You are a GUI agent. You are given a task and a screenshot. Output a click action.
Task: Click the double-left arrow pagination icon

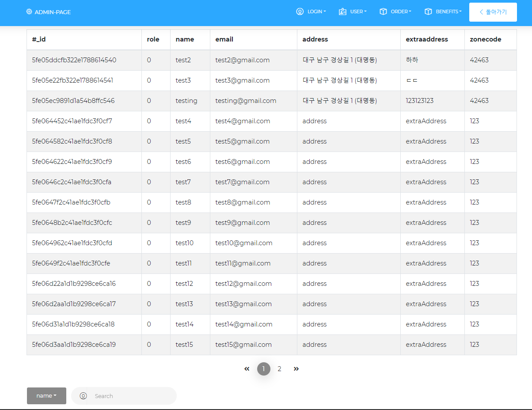coord(247,369)
